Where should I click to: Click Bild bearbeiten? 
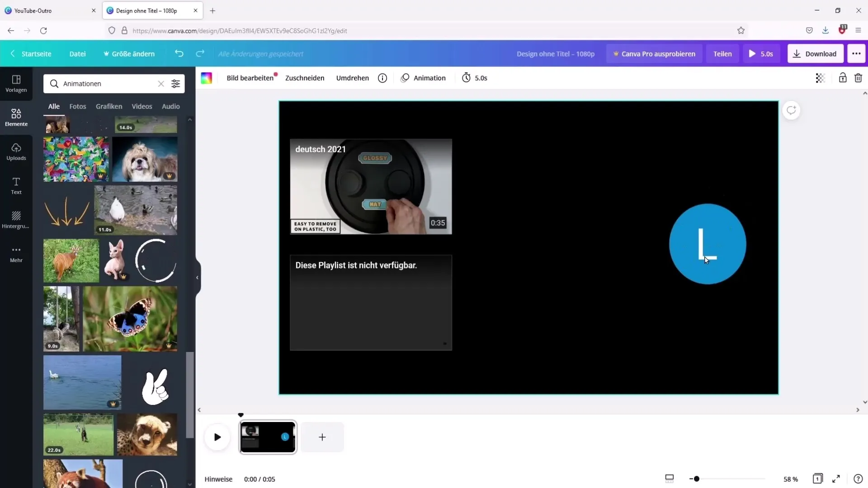pos(250,78)
